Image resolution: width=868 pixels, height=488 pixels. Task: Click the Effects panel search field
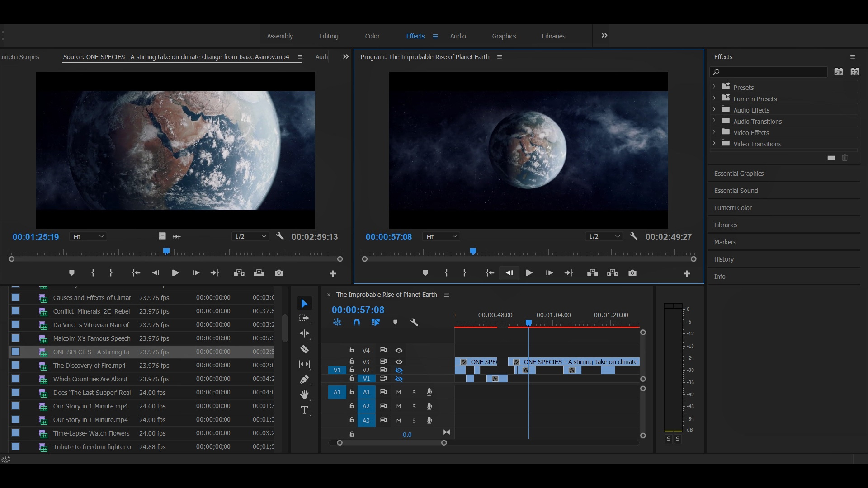[772, 72]
